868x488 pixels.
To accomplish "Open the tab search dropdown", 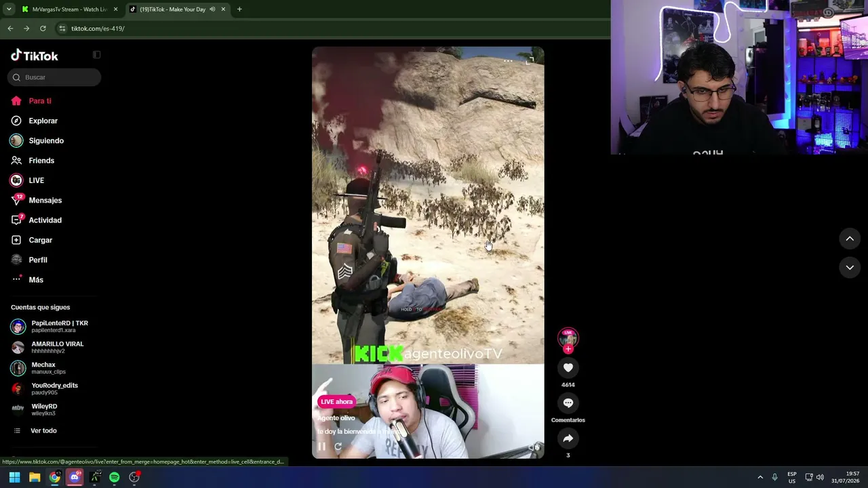I will coord(8,9).
